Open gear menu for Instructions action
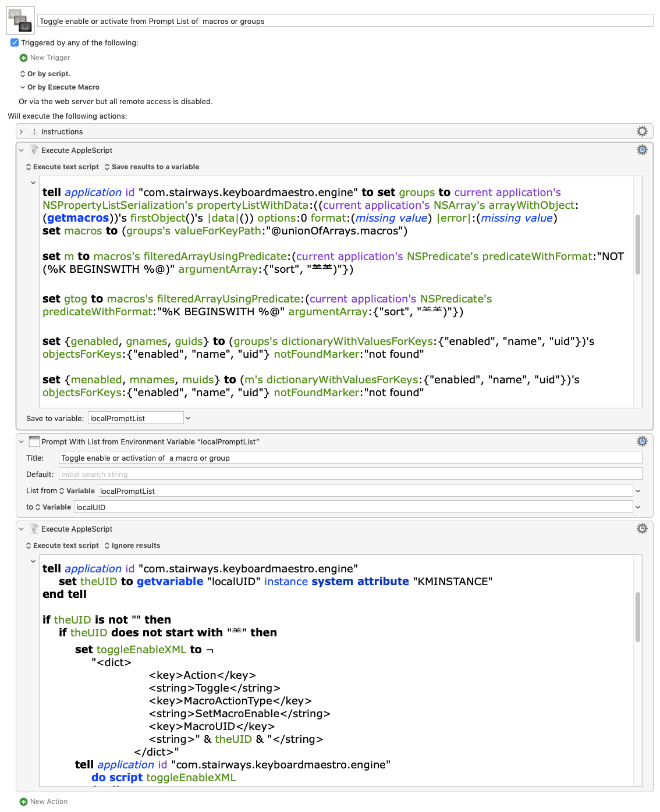The height and width of the screenshot is (812, 660). (x=642, y=131)
